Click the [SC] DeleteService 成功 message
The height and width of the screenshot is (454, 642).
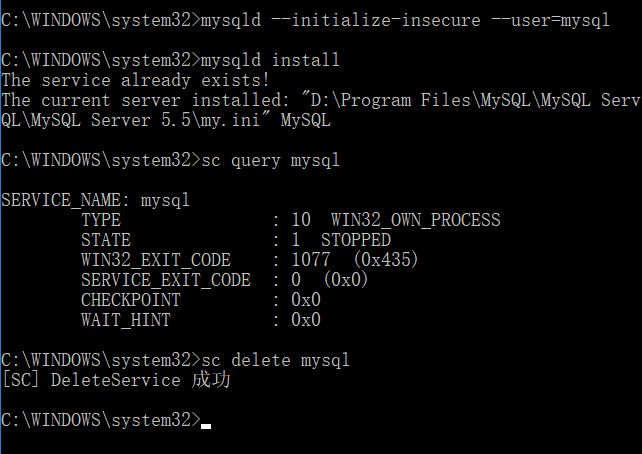[118, 379]
